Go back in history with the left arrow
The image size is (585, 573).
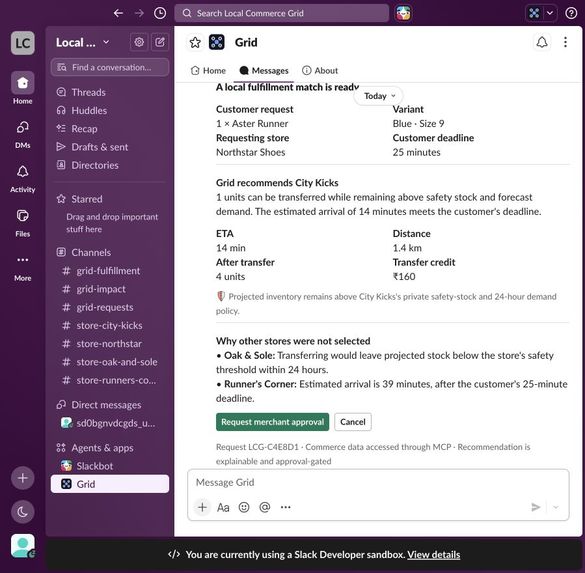coord(118,13)
